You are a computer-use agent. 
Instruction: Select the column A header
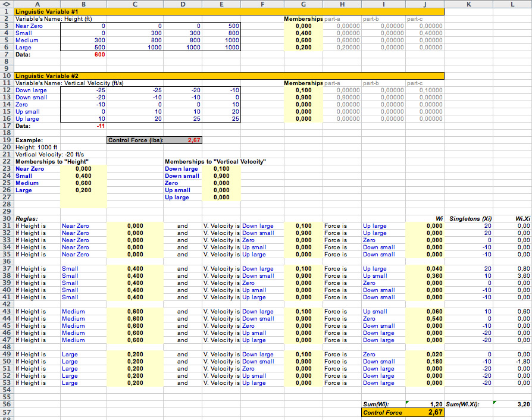[x=37, y=4]
